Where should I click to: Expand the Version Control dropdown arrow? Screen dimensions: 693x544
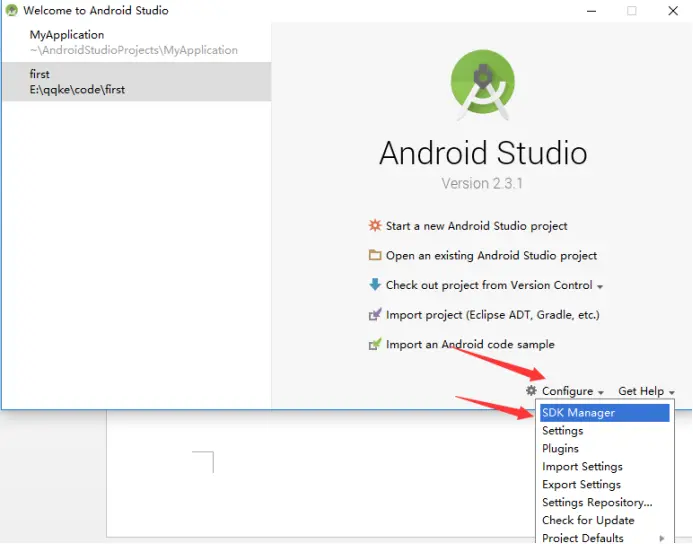tap(600, 287)
